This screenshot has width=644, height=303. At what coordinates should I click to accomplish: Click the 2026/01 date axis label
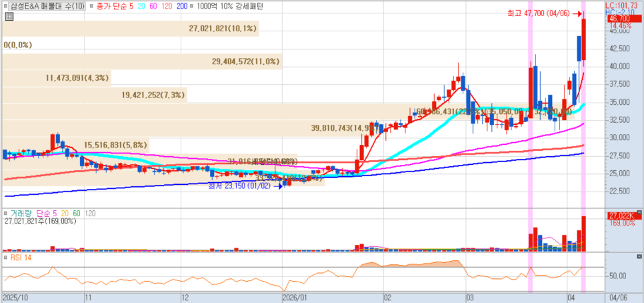[295, 297]
